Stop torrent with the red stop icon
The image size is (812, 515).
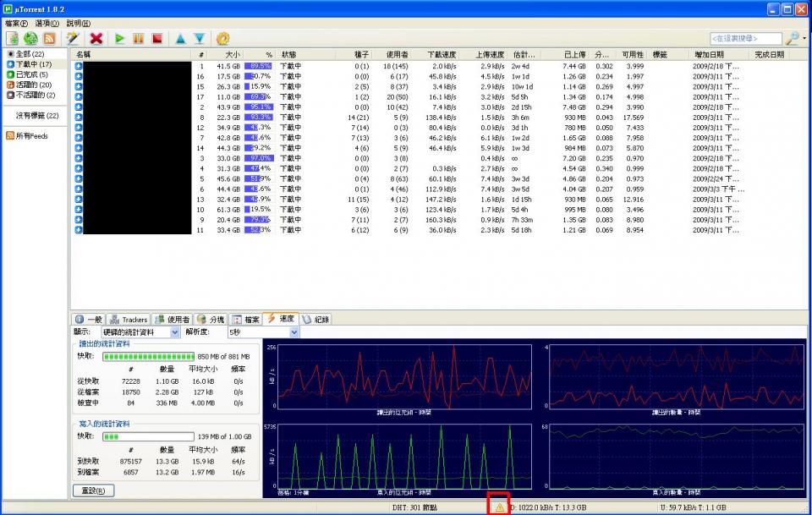click(156, 38)
